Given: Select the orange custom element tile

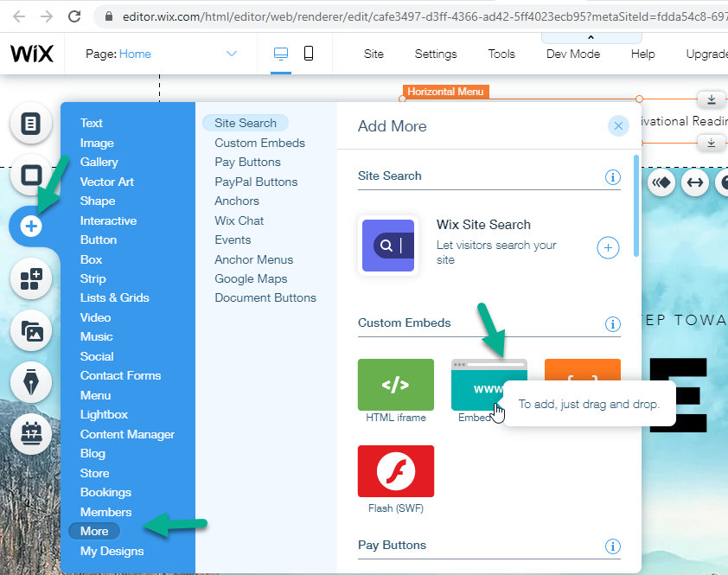Looking at the screenshot, I should pos(582,370).
